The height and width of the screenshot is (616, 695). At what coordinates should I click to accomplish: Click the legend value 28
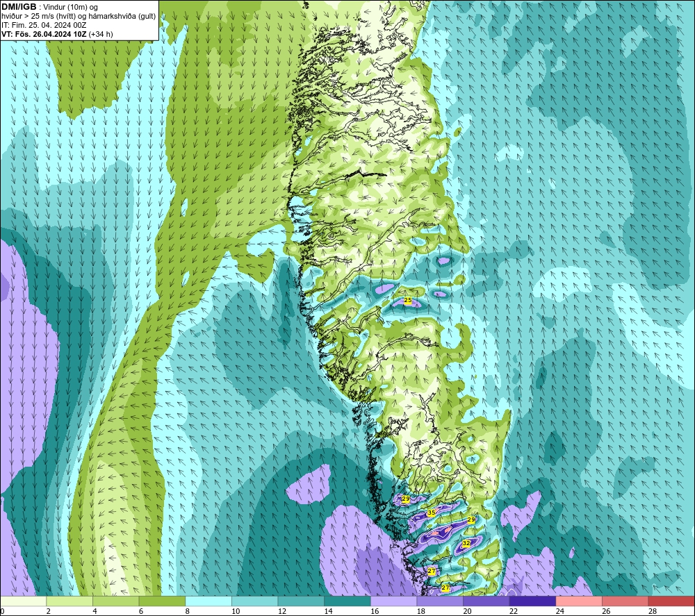click(x=653, y=611)
